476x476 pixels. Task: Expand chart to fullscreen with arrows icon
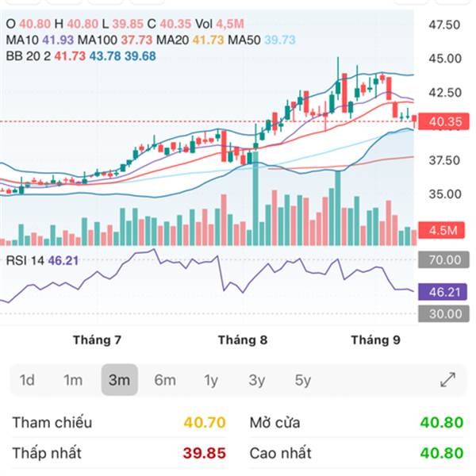click(447, 380)
